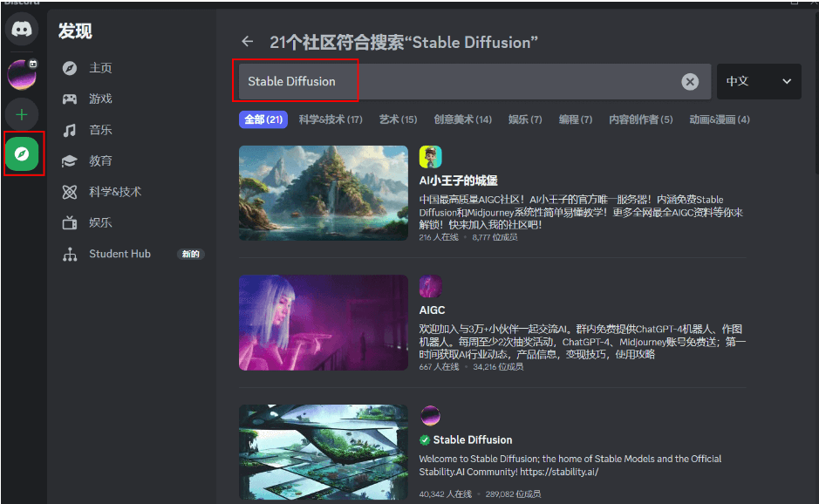Click the 34,216 位成员 member count
819x504 pixels.
pyautogui.click(x=498, y=366)
